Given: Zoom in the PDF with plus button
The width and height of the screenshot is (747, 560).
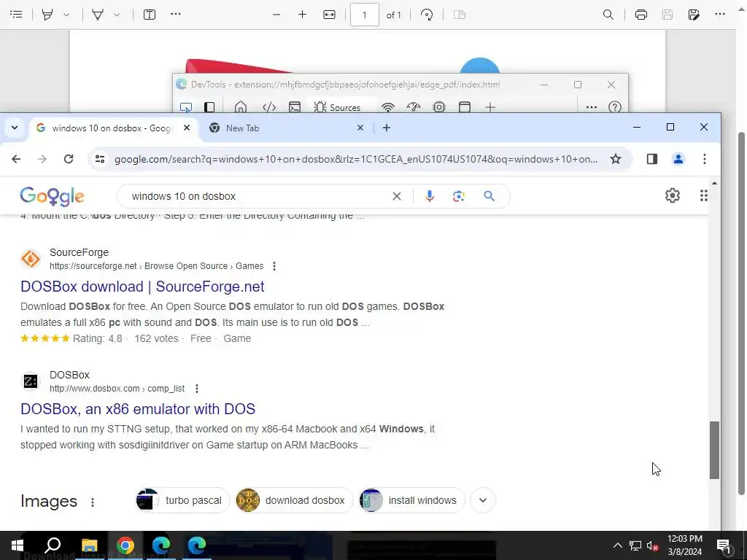Looking at the screenshot, I should [x=302, y=15].
